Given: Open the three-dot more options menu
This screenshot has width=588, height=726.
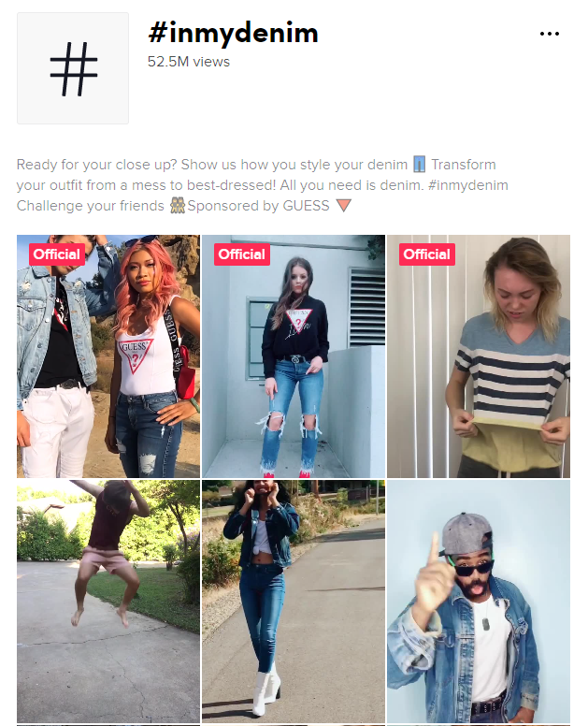Looking at the screenshot, I should click(x=549, y=34).
